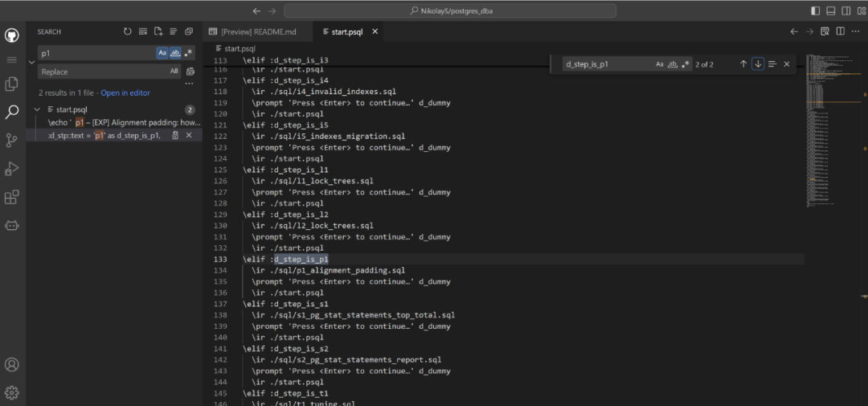Toggle Match Whole Word in the Search panel
The height and width of the screenshot is (406, 868).
point(175,52)
